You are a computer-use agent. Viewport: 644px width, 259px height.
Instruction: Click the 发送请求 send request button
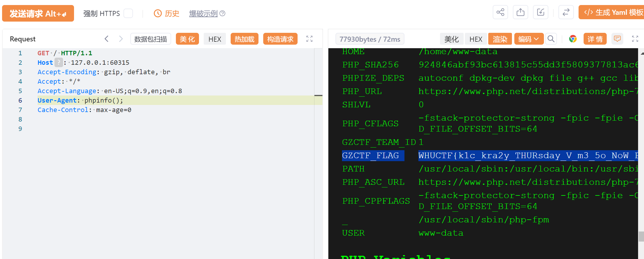point(38,14)
